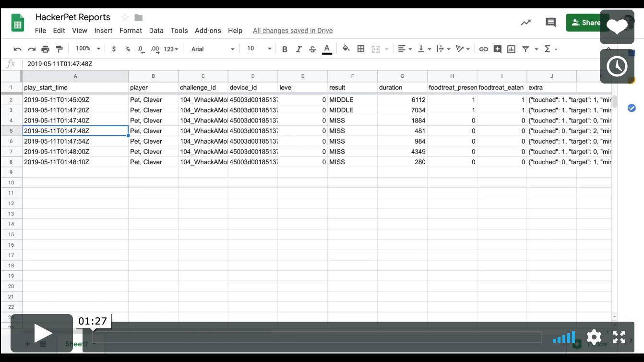Apply strikethrough to selected cell
The width and height of the screenshot is (644, 362).
[x=312, y=48]
